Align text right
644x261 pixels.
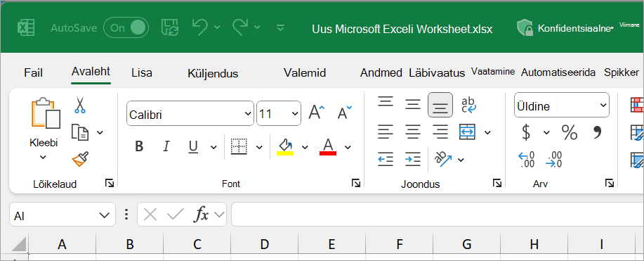pyautogui.click(x=440, y=132)
